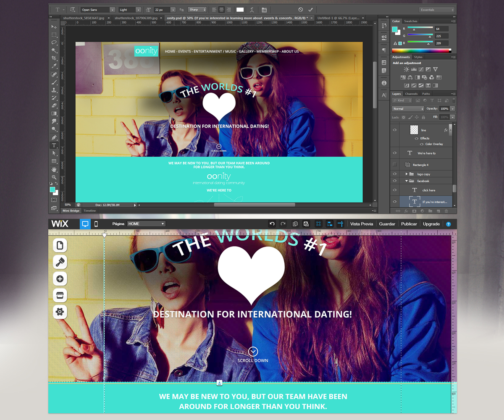Click Vista Previa to preview site

point(362,224)
